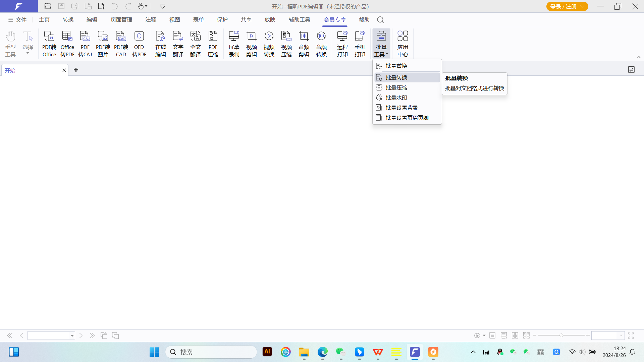Select 批量转换 from the dropdown menu
This screenshot has width=644, height=362.
[x=407, y=77]
